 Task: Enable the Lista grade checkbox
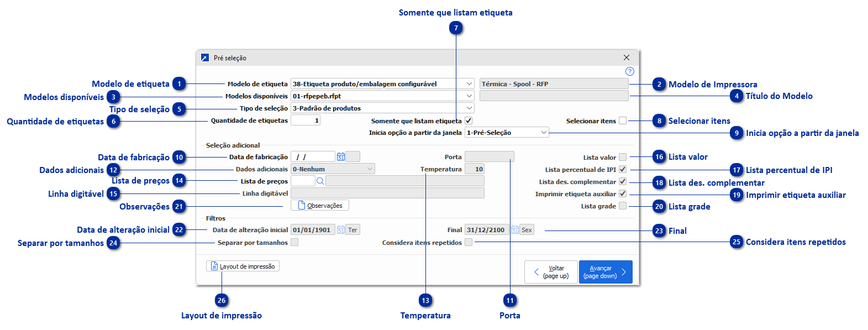click(623, 206)
